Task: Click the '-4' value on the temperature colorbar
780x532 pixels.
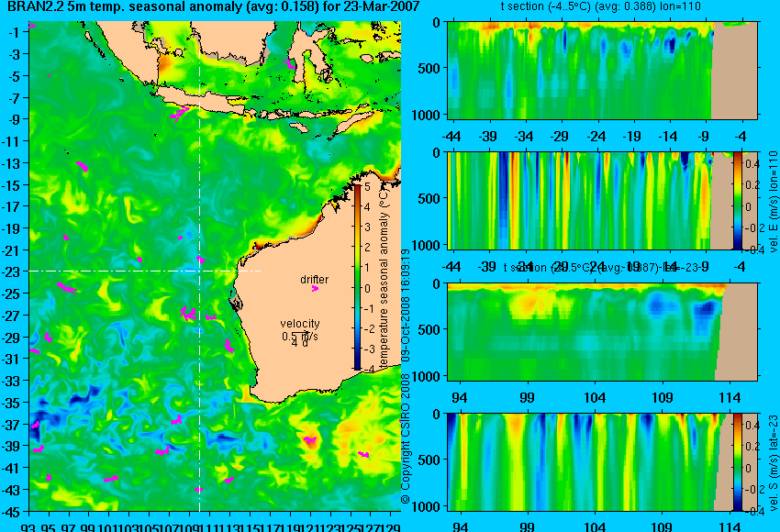Action: click(x=369, y=370)
